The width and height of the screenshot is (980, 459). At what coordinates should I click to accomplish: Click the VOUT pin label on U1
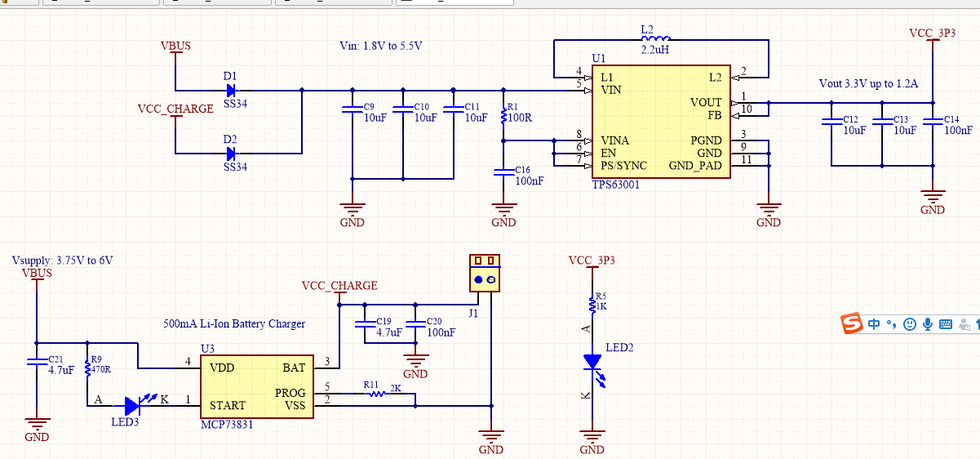click(706, 102)
